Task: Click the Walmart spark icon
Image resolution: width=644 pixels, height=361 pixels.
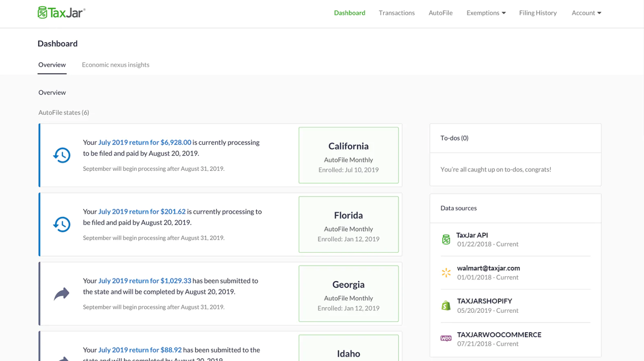Action: (x=446, y=273)
